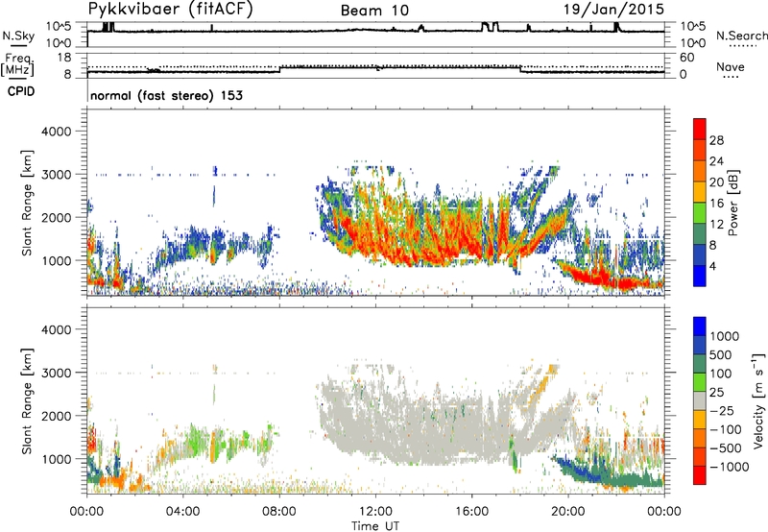768x532 pixels.
Task: Click the '3000' label on the velocity plot axis
Action: pos(56,373)
